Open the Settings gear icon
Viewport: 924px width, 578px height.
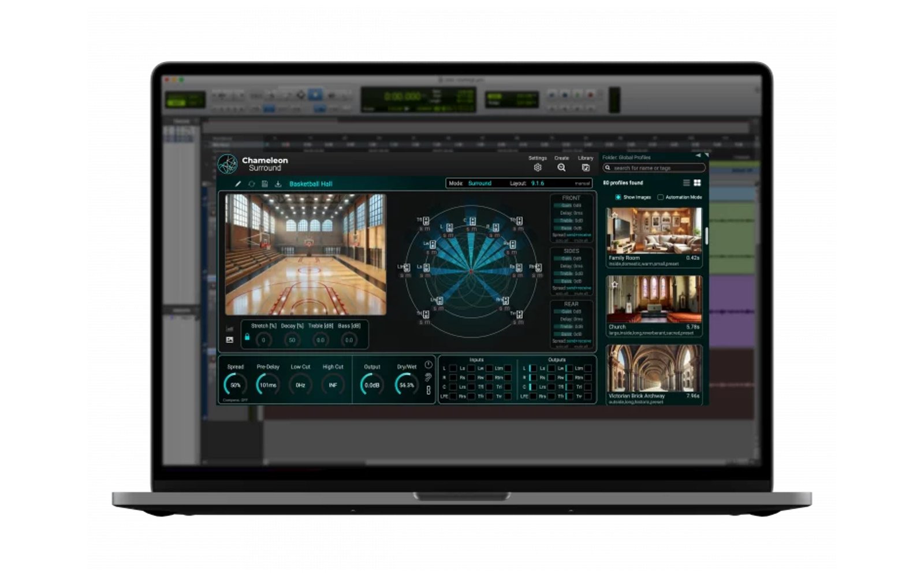pyautogui.click(x=538, y=168)
